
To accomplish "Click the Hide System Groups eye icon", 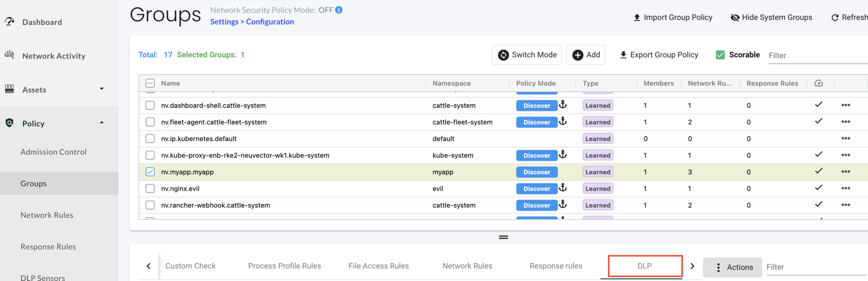I will tap(735, 17).
